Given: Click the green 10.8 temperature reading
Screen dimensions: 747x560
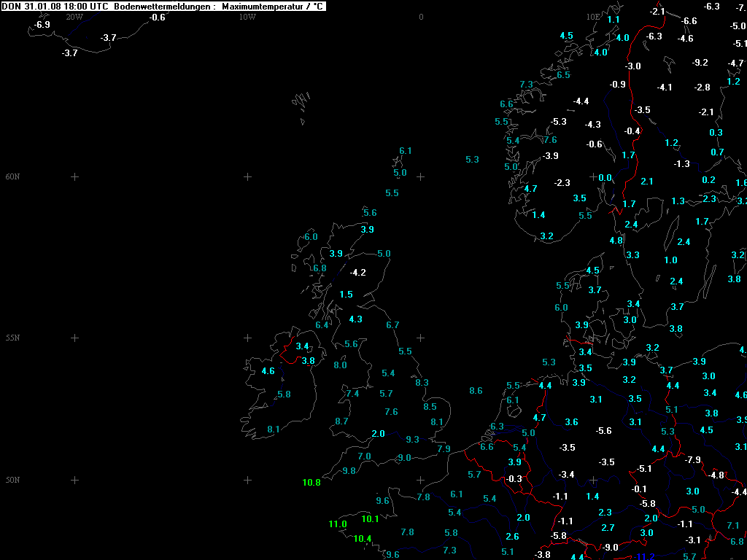Looking at the screenshot, I should click(x=311, y=482).
